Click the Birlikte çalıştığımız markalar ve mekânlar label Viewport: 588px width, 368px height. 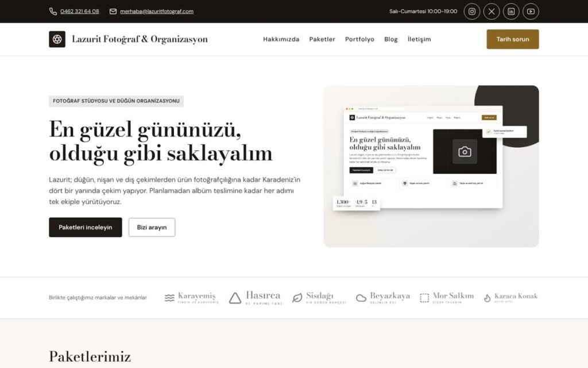tap(98, 297)
